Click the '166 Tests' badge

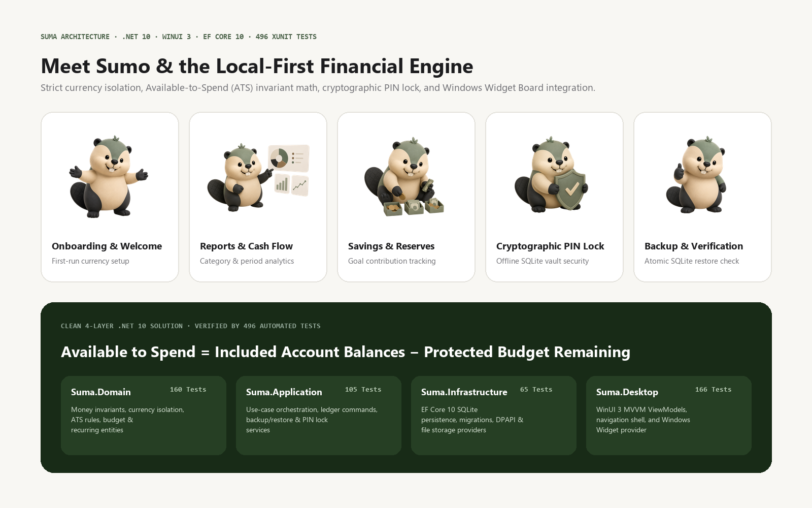pos(714,390)
